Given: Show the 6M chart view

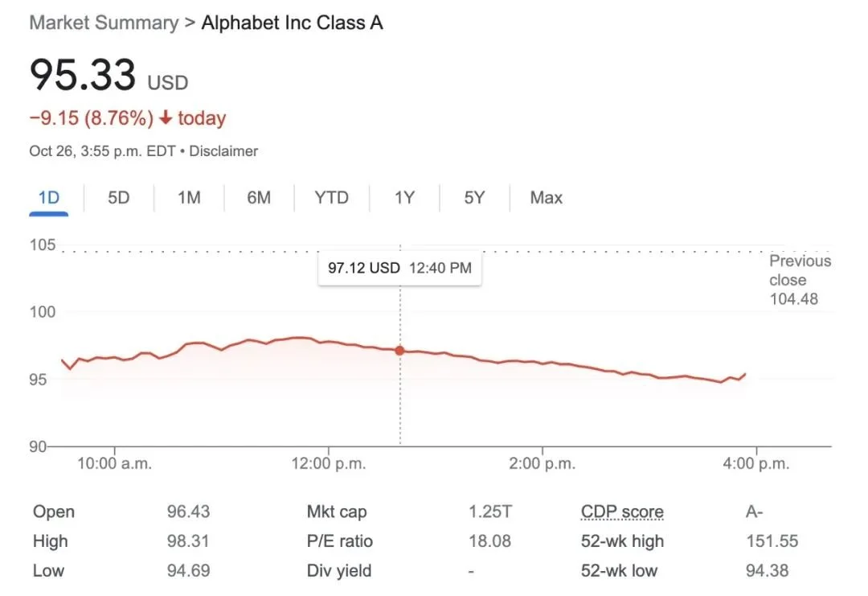Looking at the screenshot, I should (x=259, y=198).
